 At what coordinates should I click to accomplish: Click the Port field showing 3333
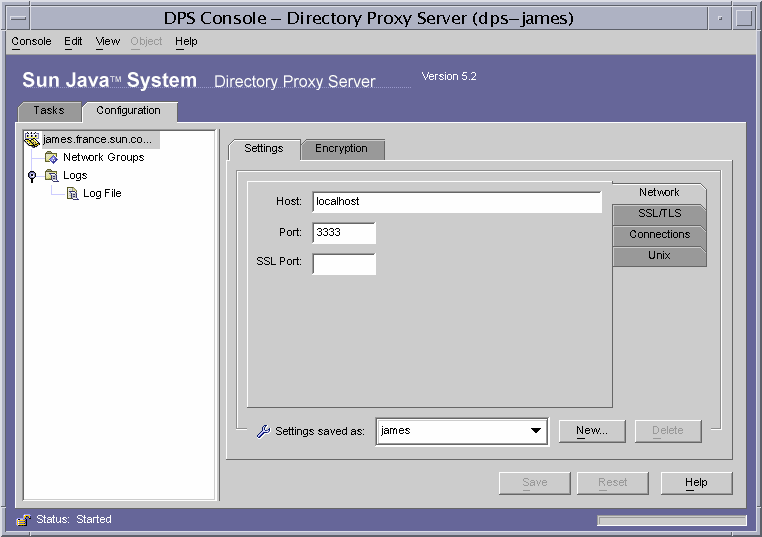coord(344,233)
